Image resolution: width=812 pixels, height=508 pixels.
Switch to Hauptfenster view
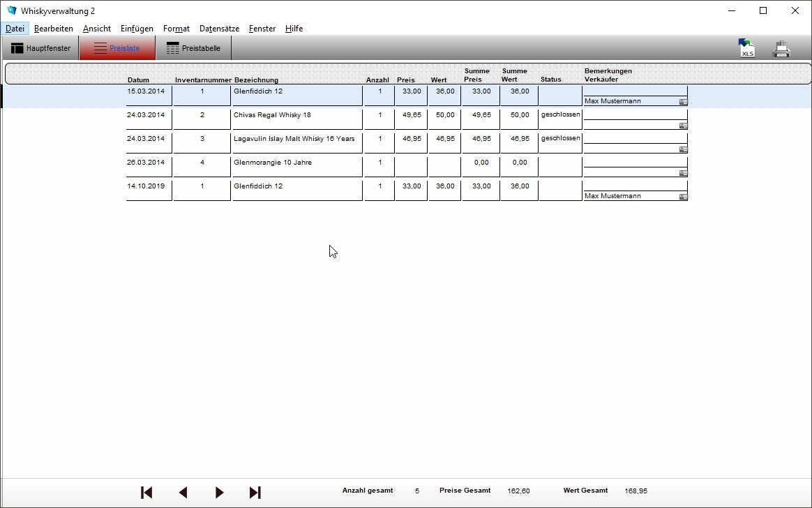40,48
